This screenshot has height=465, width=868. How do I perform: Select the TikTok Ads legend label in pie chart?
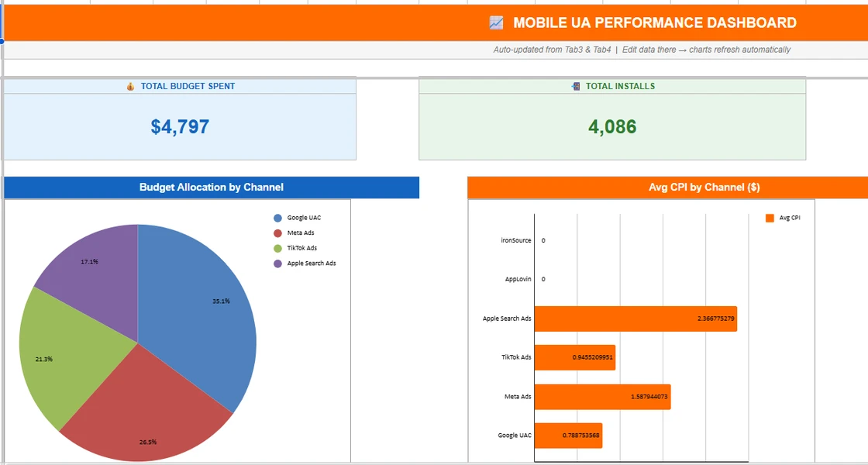pos(302,248)
